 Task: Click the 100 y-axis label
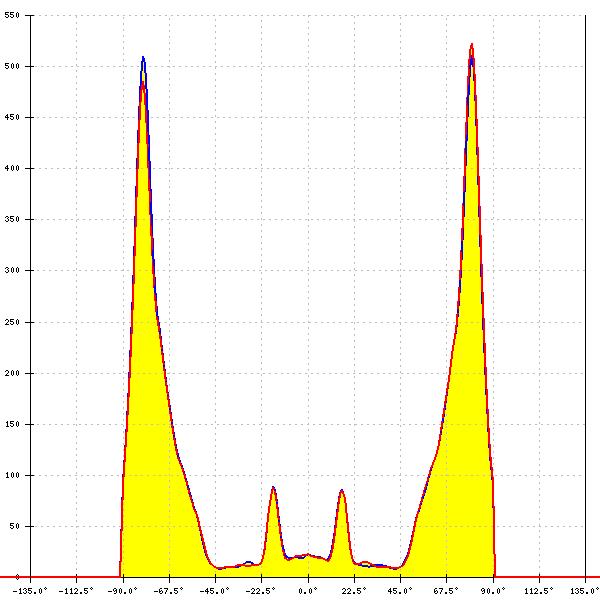[11, 475]
